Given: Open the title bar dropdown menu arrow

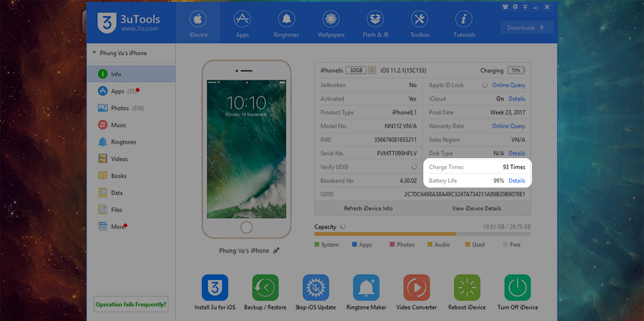Looking at the screenshot, I should (525, 7).
